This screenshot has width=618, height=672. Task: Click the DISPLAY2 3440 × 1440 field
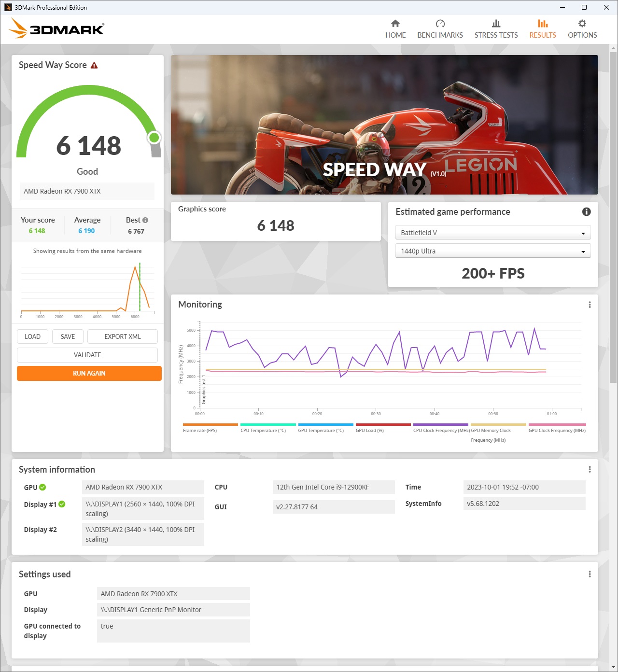click(x=143, y=534)
